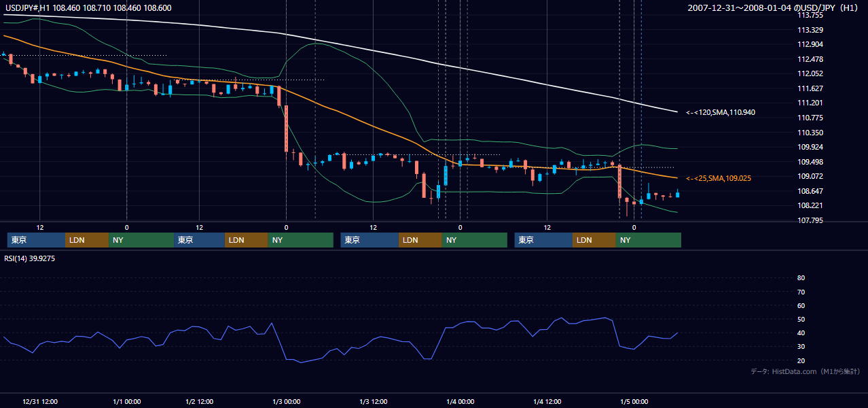Click price axis value 109.498
The height and width of the screenshot is (408, 868).
(810, 162)
